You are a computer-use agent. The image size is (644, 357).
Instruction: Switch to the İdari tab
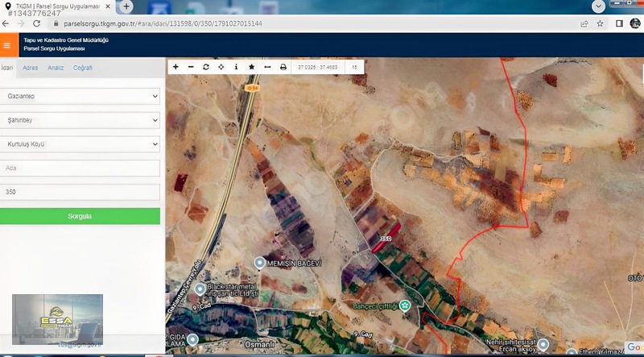7,68
